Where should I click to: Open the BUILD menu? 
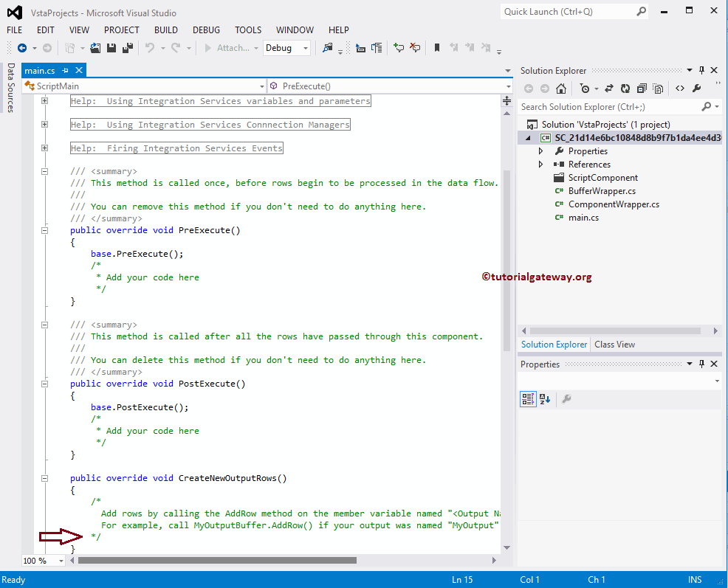tap(165, 30)
